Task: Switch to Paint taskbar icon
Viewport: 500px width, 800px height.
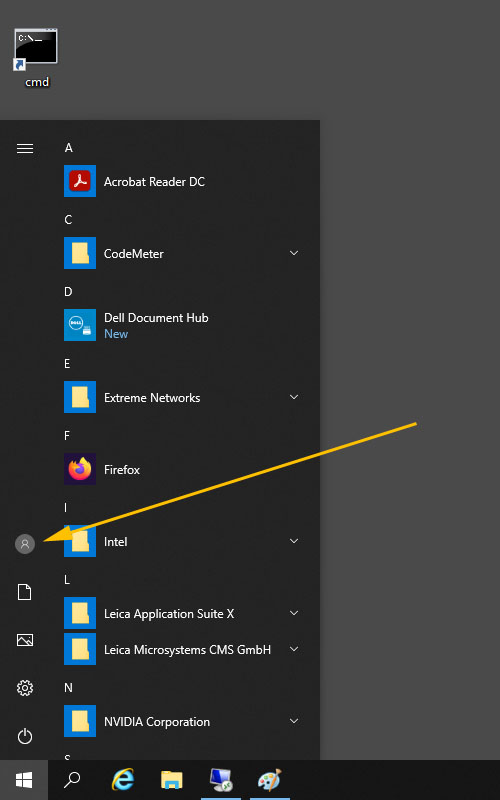Action: click(x=270, y=780)
